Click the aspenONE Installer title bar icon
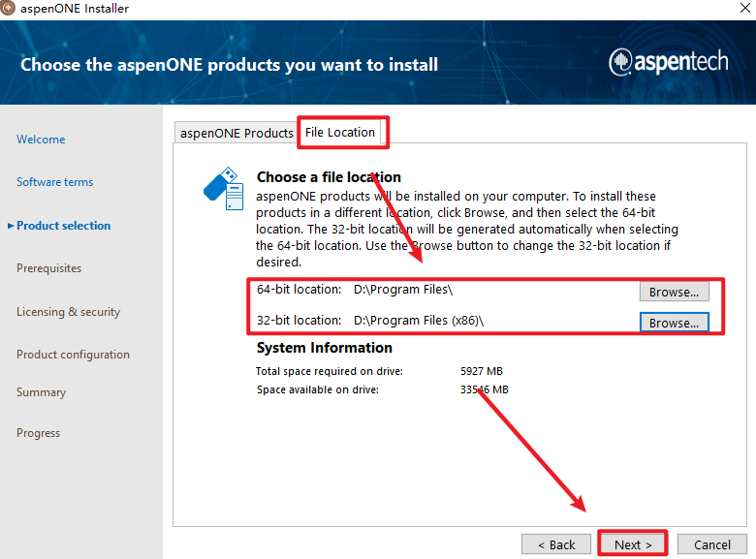 9,9
